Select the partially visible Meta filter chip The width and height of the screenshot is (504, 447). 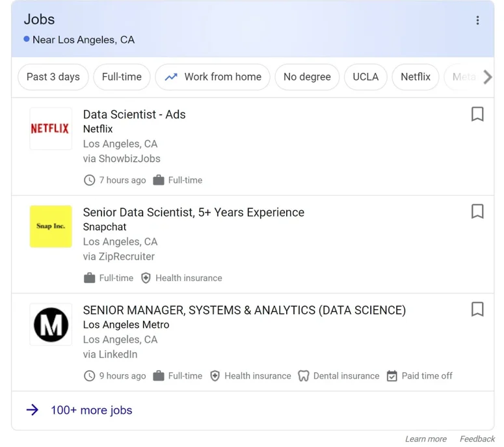pyautogui.click(x=464, y=77)
